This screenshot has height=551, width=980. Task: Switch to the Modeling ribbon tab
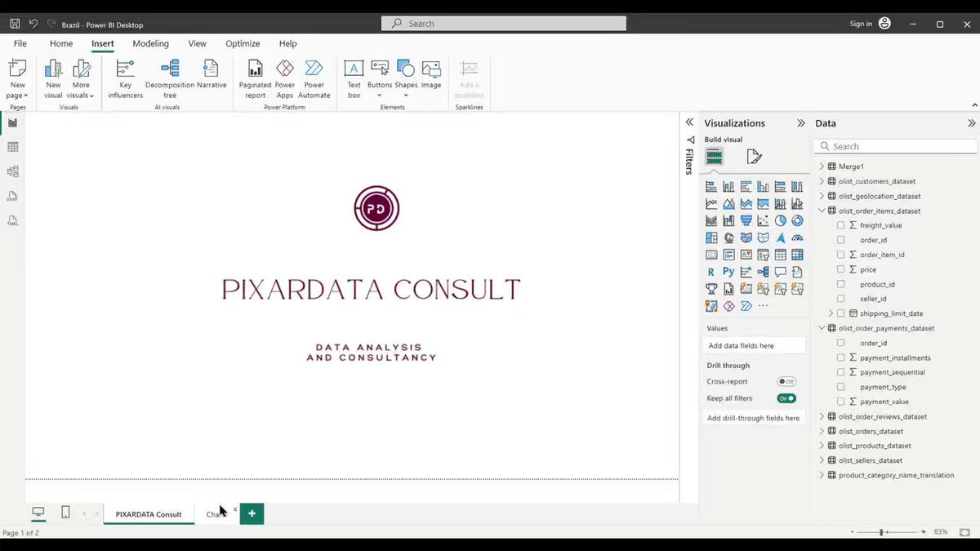point(151,43)
